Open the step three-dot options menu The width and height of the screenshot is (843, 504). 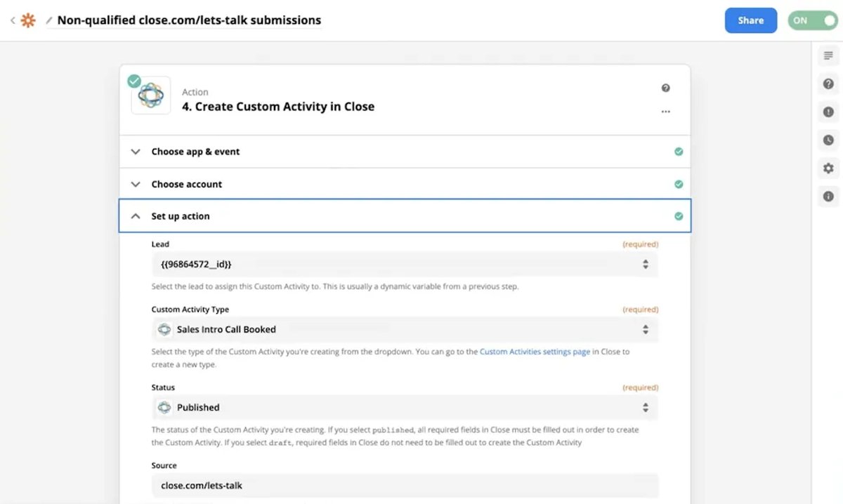(x=665, y=112)
